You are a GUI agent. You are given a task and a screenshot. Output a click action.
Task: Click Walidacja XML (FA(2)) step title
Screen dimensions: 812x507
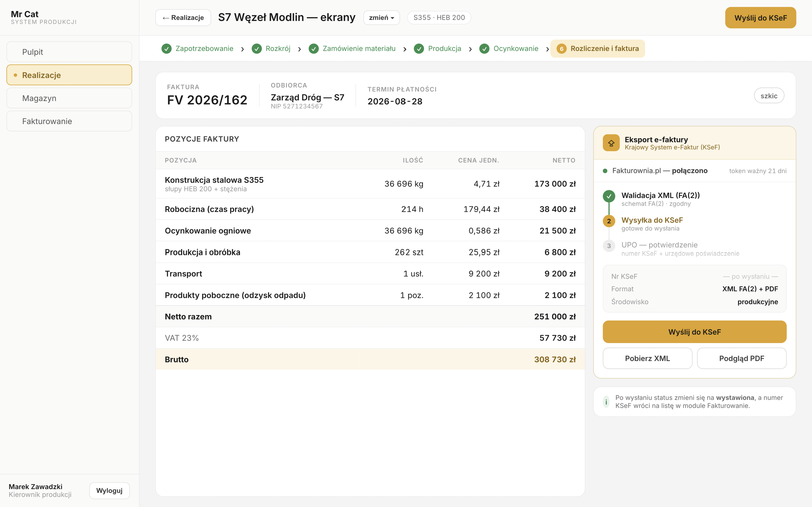(x=660, y=196)
